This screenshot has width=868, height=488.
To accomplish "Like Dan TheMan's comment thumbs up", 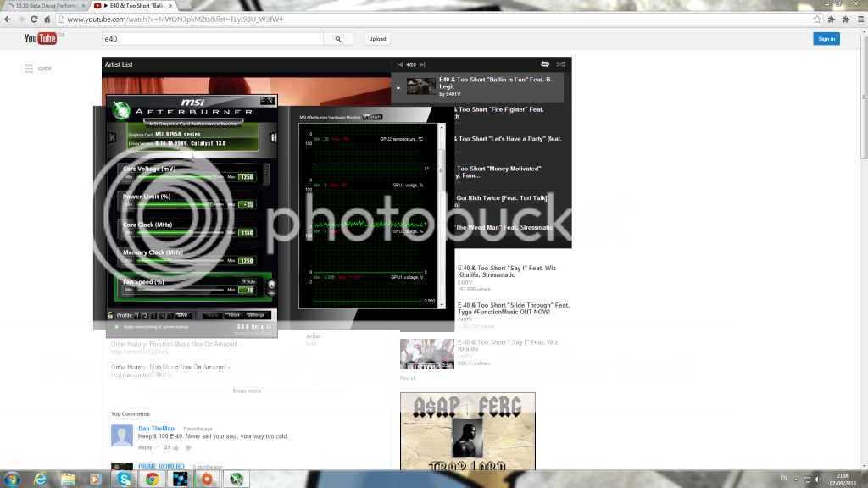I will pos(175,447).
